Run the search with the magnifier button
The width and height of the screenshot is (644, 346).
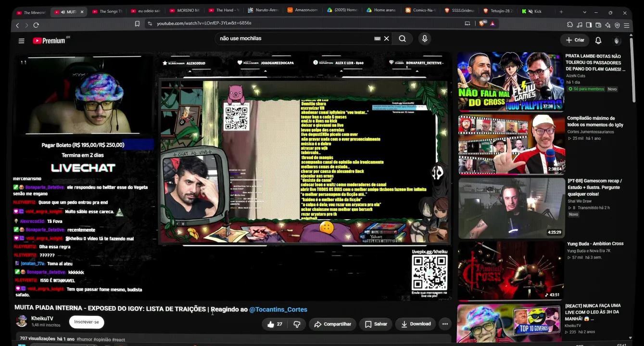pos(403,39)
